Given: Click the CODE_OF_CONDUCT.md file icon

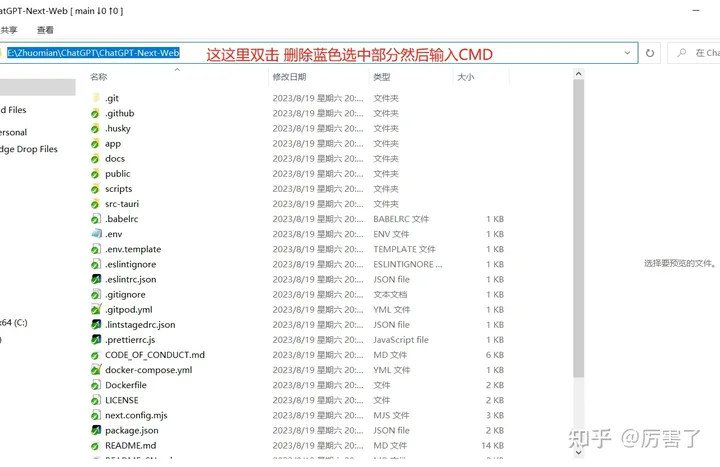Looking at the screenshot, I should pos(96,355).
